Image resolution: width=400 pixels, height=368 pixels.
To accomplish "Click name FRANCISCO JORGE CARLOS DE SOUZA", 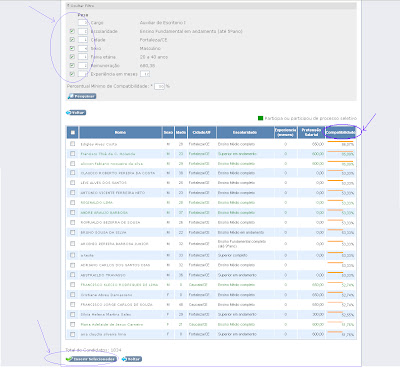I will [117, 305].
